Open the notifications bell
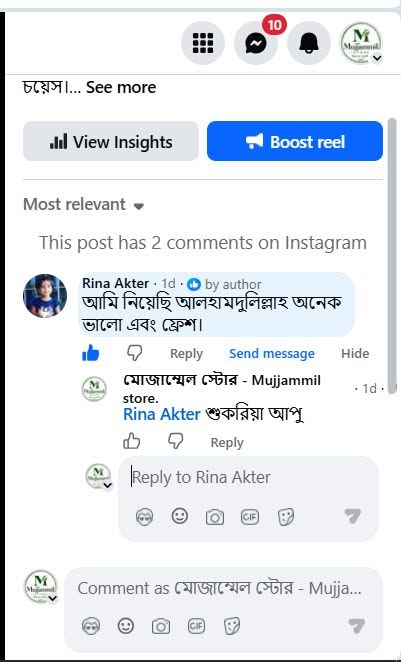401x662 pixels. [x=309, y=43]
